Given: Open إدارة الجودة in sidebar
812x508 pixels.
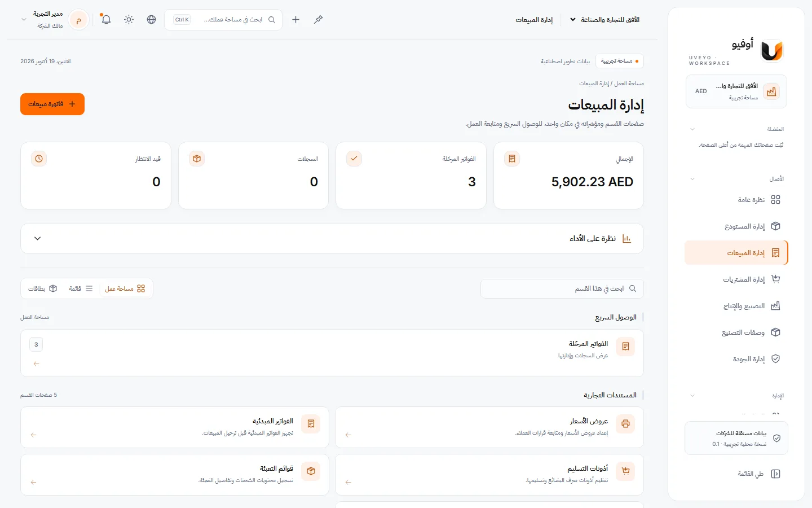Looking at the screenshot, I should click(736, 359).
